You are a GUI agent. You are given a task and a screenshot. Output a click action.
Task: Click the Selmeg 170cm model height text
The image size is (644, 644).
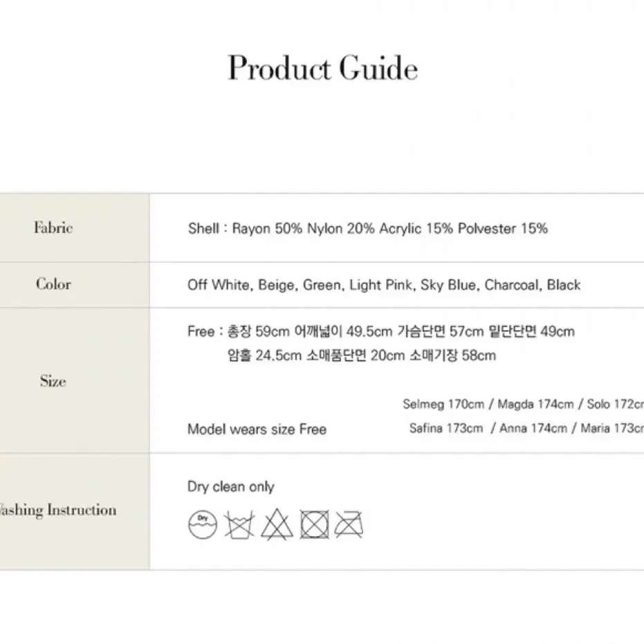click(x=443, y=404)
